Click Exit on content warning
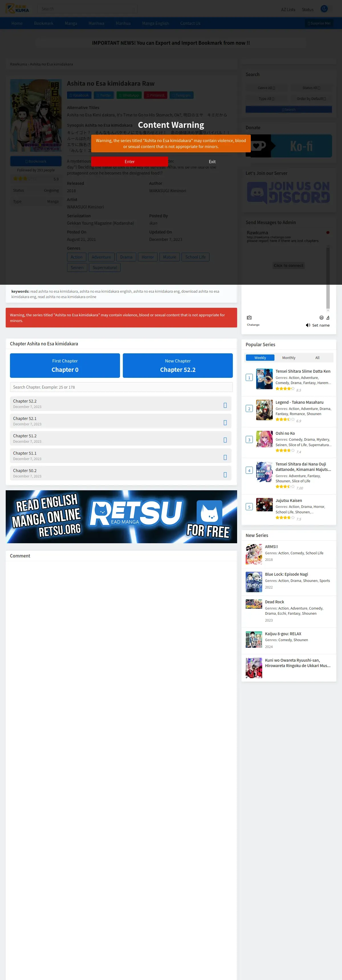The width and height of the screenshot is (342, 980). point(212,162)
